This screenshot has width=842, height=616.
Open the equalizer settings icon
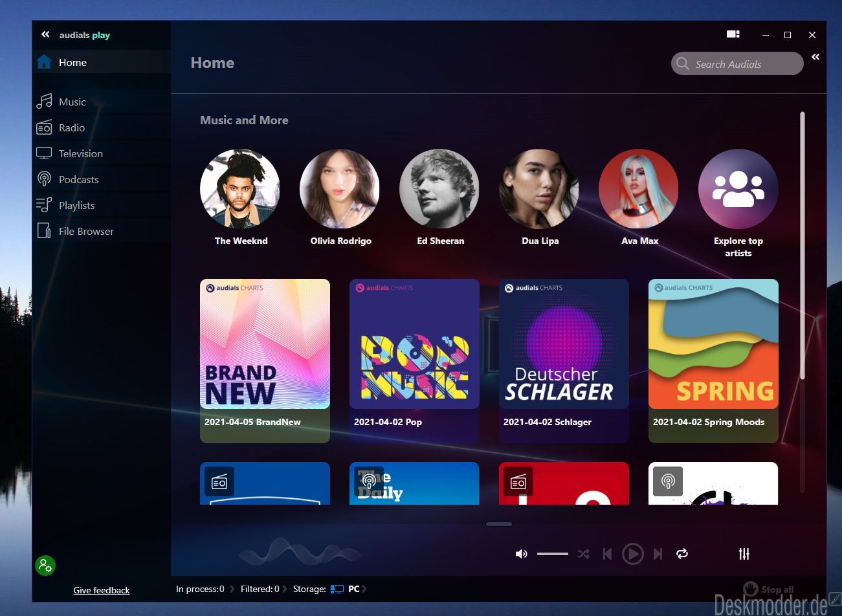pos(744,554)
